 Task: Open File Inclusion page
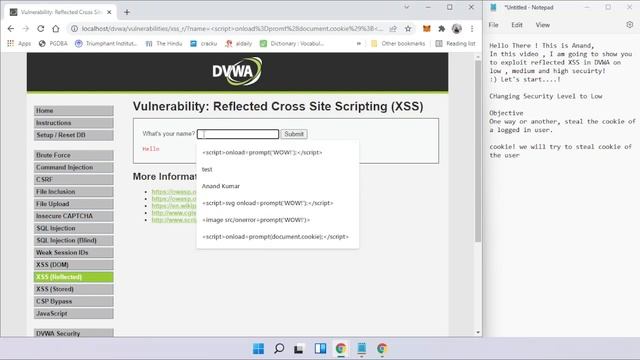coord(73,192)
